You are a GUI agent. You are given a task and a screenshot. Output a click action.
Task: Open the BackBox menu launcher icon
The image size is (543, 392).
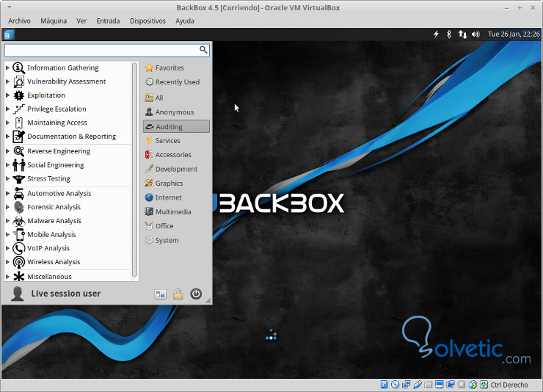coord(9,35)
